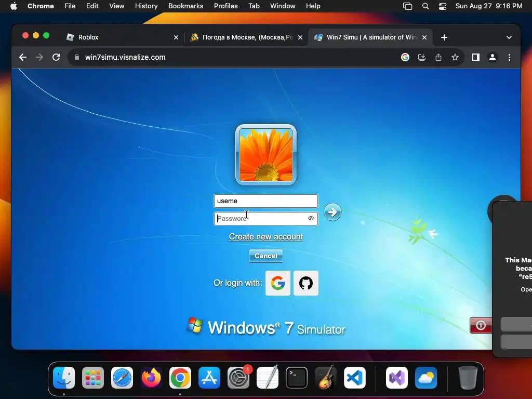This screenshot has width=532, height=399.
Task: Click the blue arrow submit button
Action: (x=332, y=212)
